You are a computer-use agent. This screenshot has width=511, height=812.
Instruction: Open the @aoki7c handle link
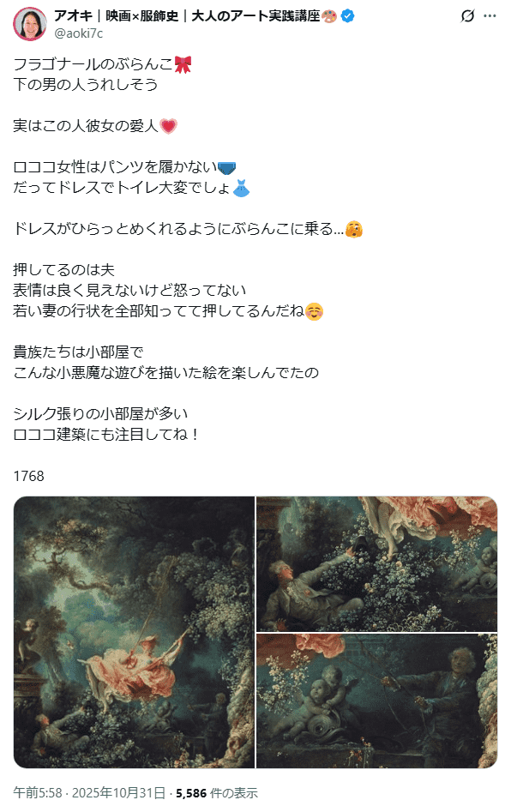[x=79, y=33]
